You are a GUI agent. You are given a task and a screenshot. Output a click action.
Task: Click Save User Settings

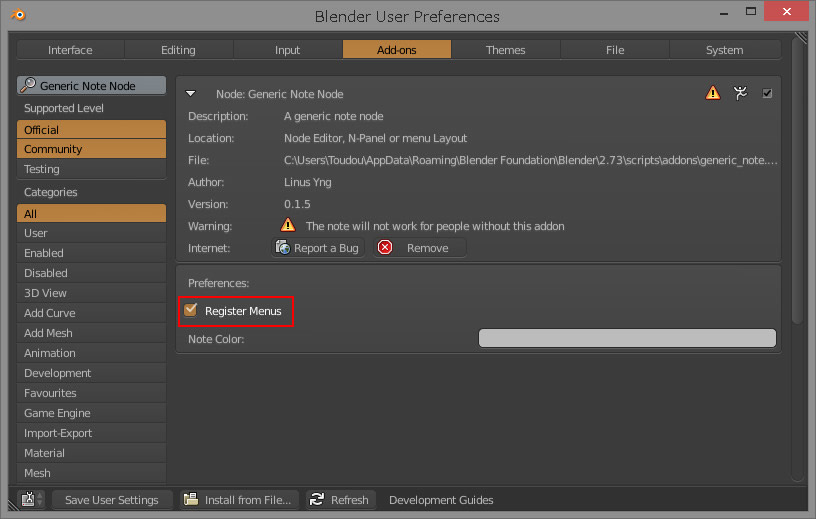[x=112, y=500]
